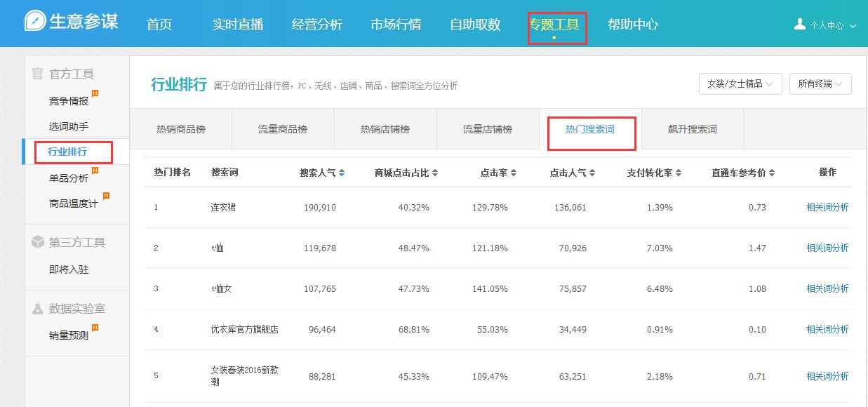Select 商品温度计 in the sidebar
This screenshot has width=868, height=407.
coord(74,203)
